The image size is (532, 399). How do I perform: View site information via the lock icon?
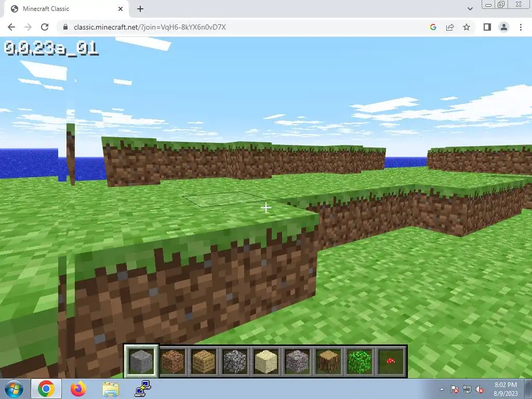(x=65, y=27)
